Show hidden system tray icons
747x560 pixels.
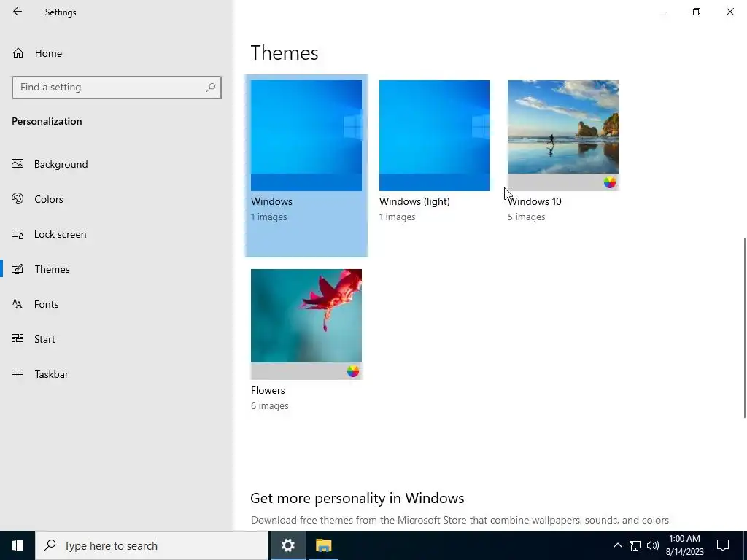(x=617, y=545)
